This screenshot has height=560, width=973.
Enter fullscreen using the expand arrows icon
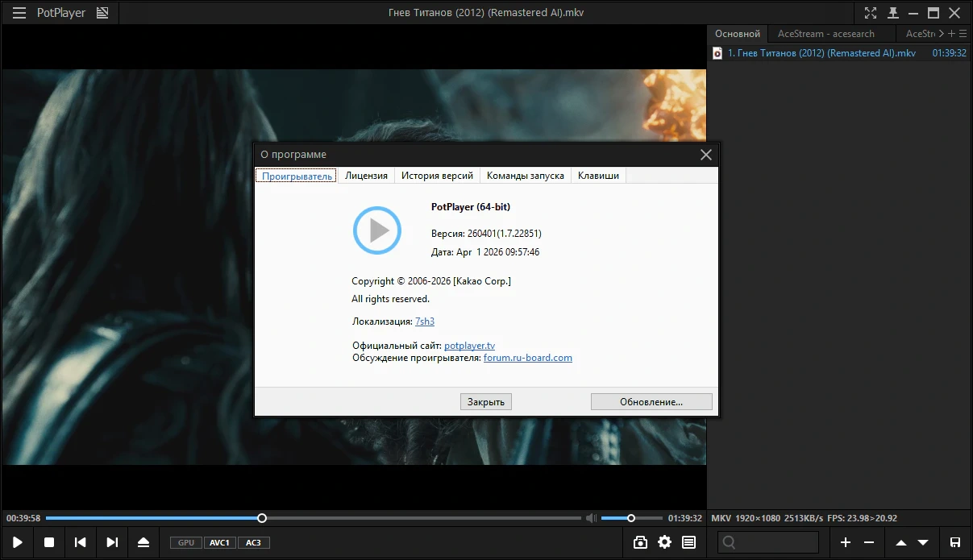point(871,13)
